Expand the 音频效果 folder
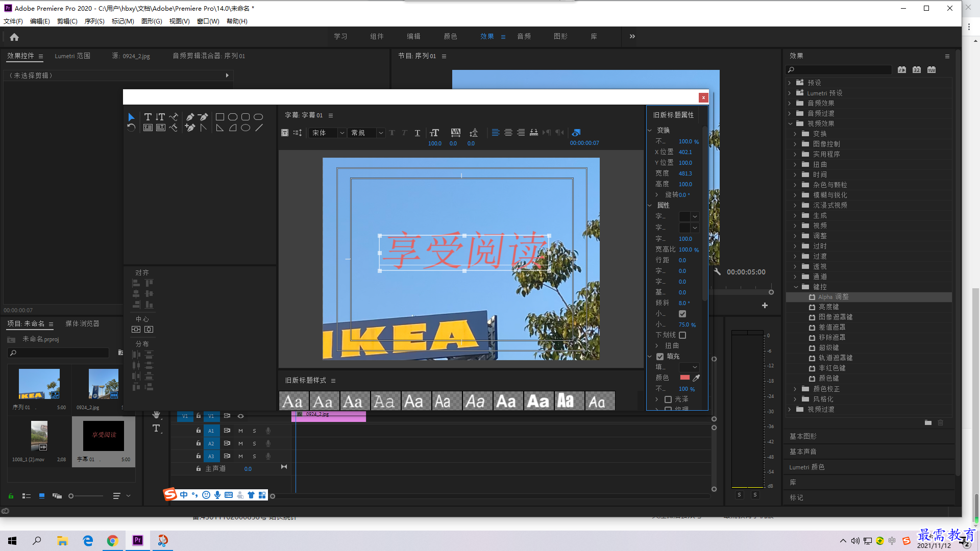 pos(790,103)
